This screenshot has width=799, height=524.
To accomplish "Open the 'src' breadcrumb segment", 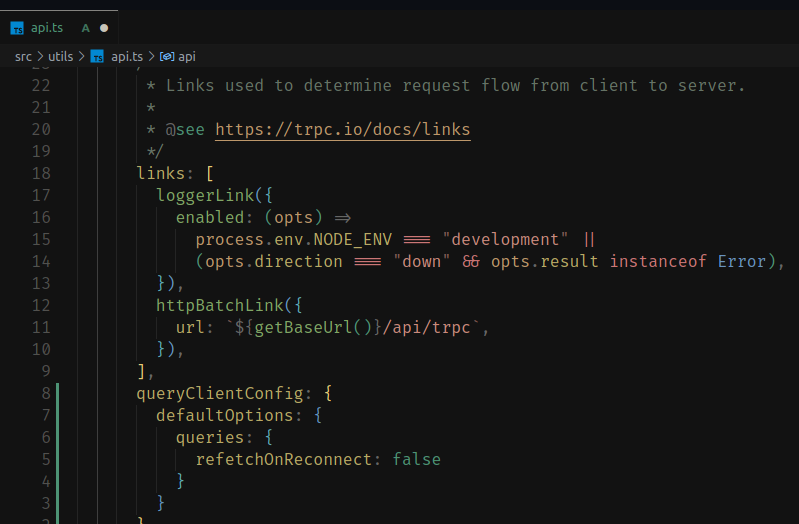I will coord(23,56).
